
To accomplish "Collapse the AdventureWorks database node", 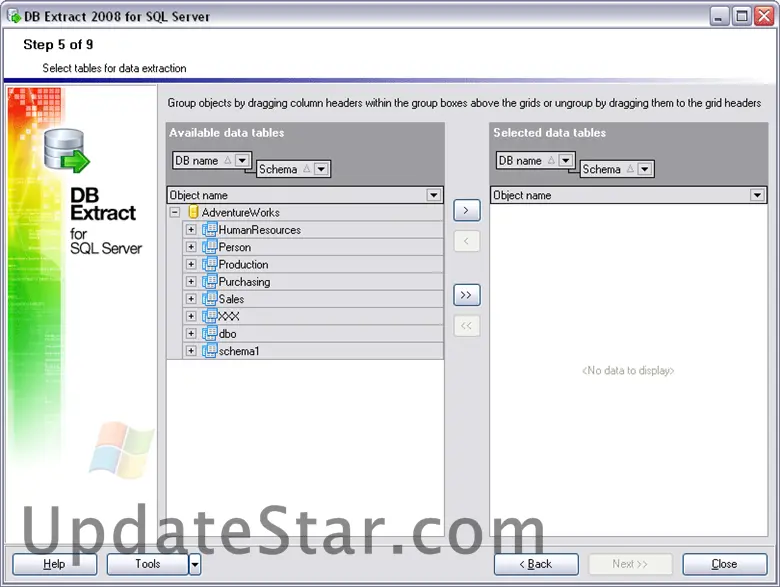I will (x=175, y=212).
